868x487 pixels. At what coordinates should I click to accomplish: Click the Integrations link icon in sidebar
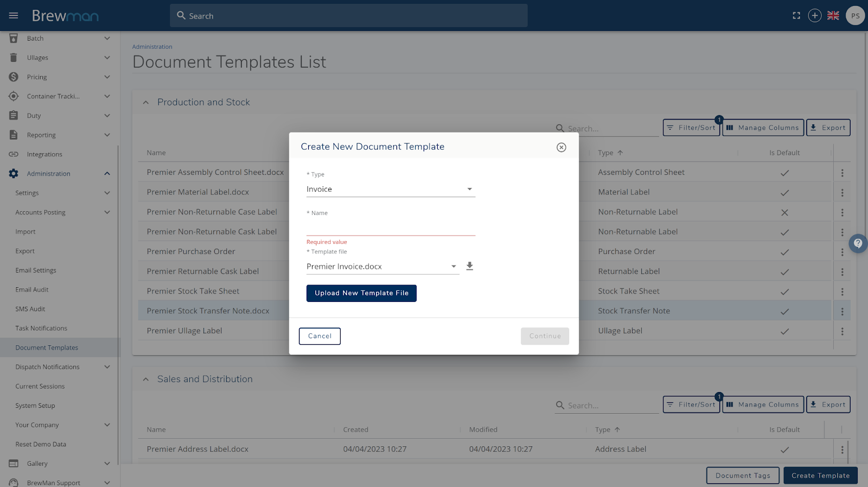[x=14, y=154]
